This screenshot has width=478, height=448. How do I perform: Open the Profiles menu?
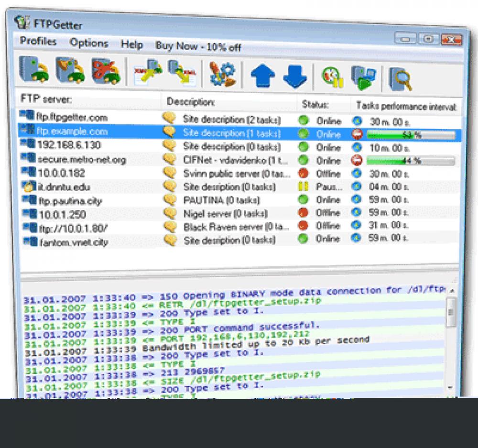[38, 42]
